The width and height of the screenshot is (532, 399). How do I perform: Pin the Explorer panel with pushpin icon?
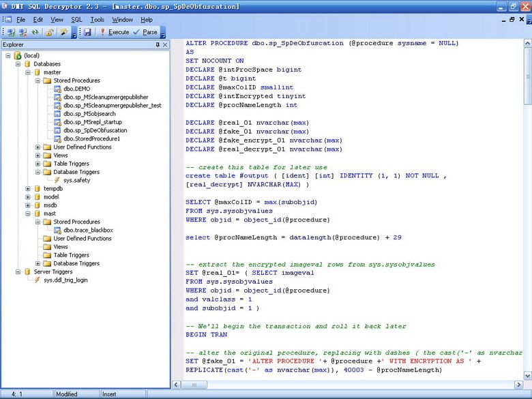[157, 44]
